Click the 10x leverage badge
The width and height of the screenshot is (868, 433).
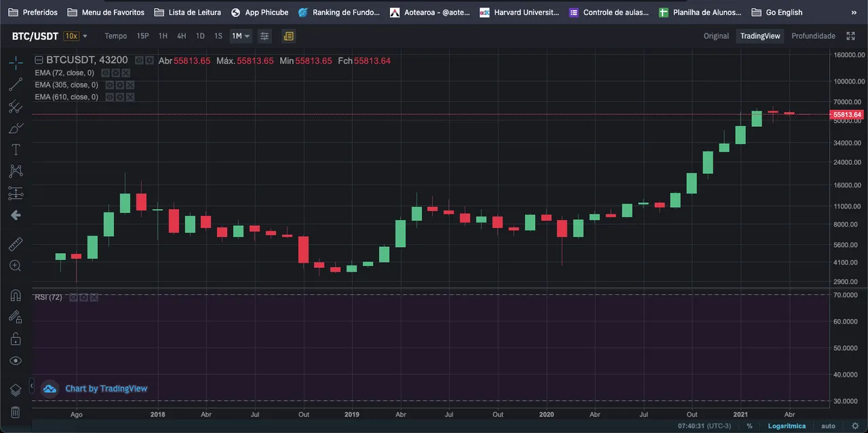(x=71, y=36)
